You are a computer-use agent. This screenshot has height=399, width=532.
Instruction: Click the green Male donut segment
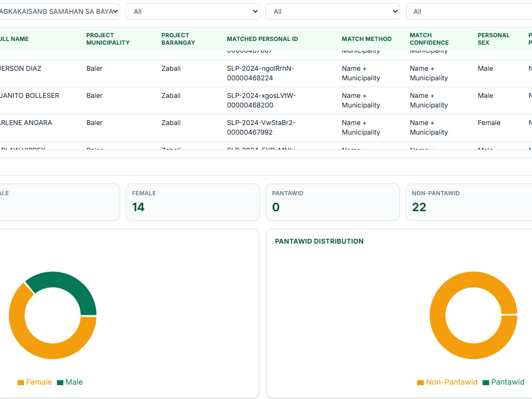tap(69, 284)
